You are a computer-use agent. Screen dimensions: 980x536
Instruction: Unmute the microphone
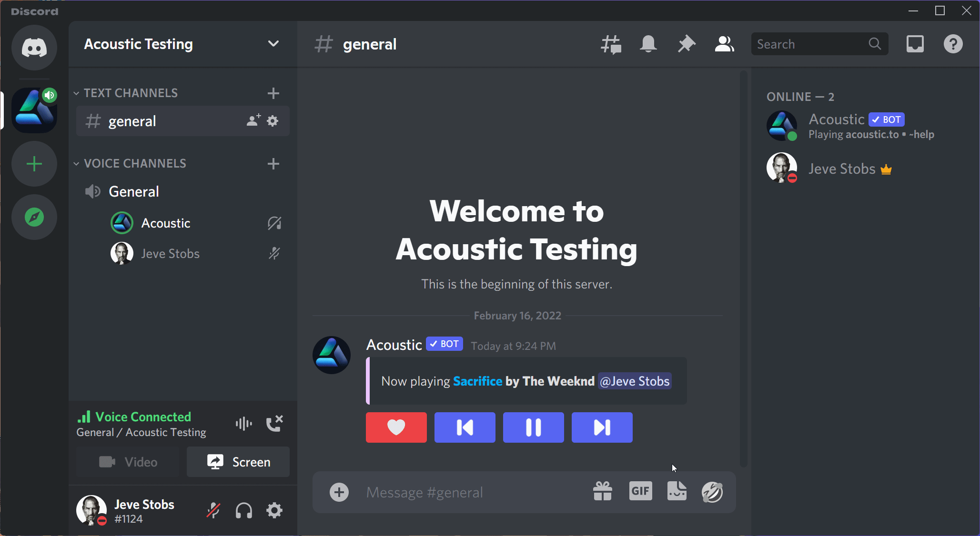(x=213, y=510)
